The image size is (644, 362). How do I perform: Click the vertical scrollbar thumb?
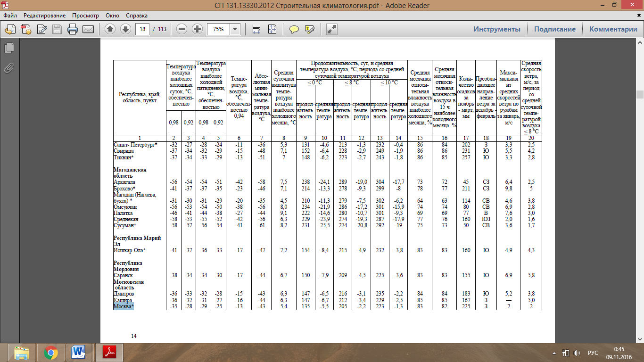pyautogui.click(x=640, y=94)
